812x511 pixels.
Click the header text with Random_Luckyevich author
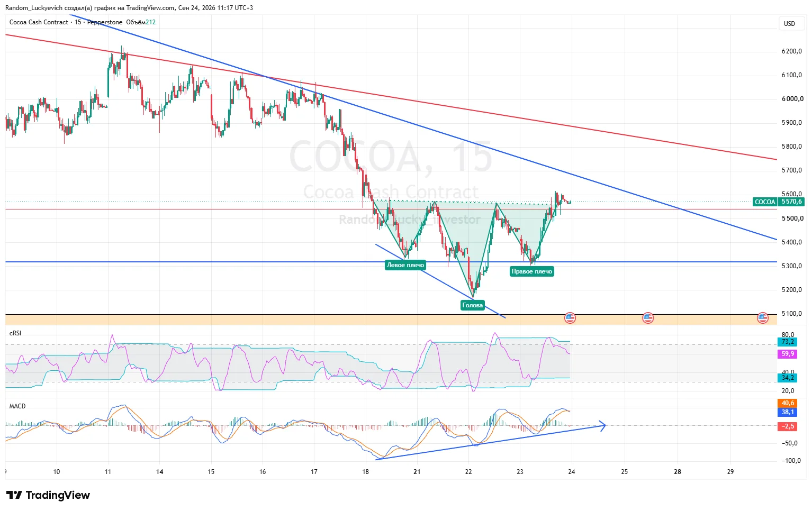click(x=129, y=8)
